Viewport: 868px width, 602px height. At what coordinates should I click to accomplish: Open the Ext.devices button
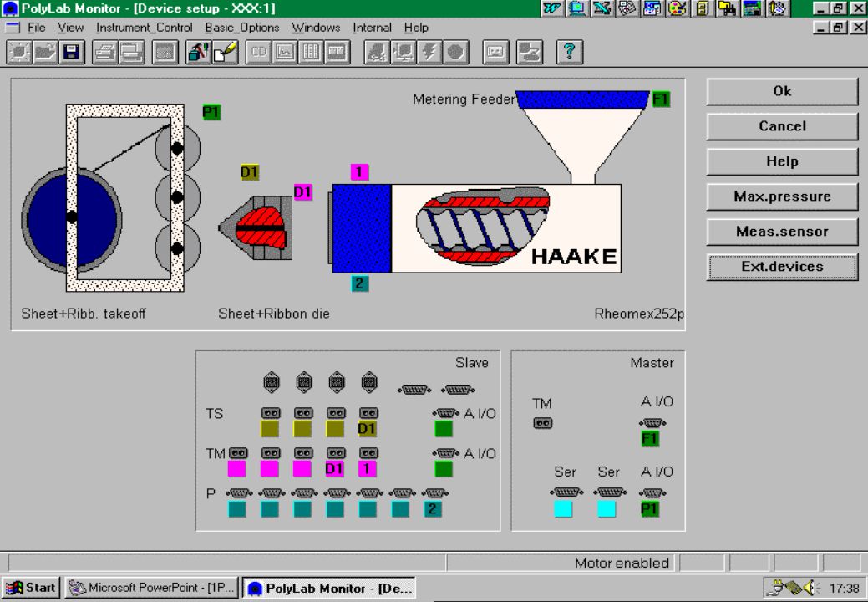tap(782, 267)
